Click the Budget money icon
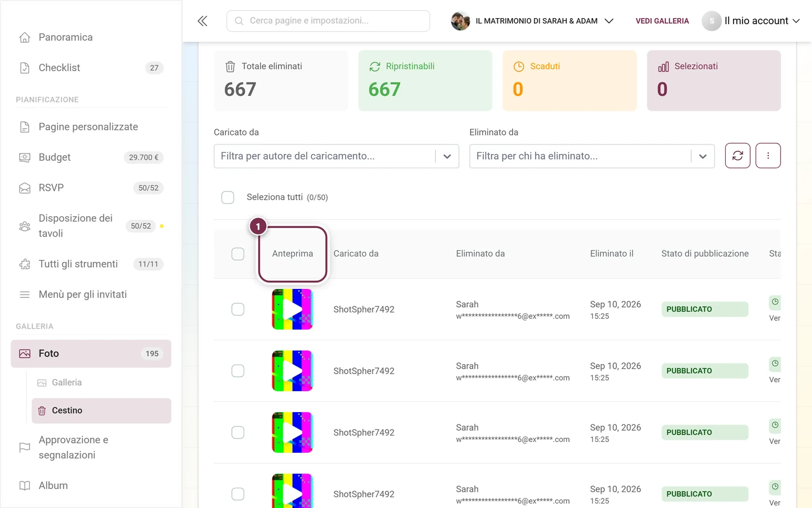Screen dimensions: 812x508 point(25,157)
